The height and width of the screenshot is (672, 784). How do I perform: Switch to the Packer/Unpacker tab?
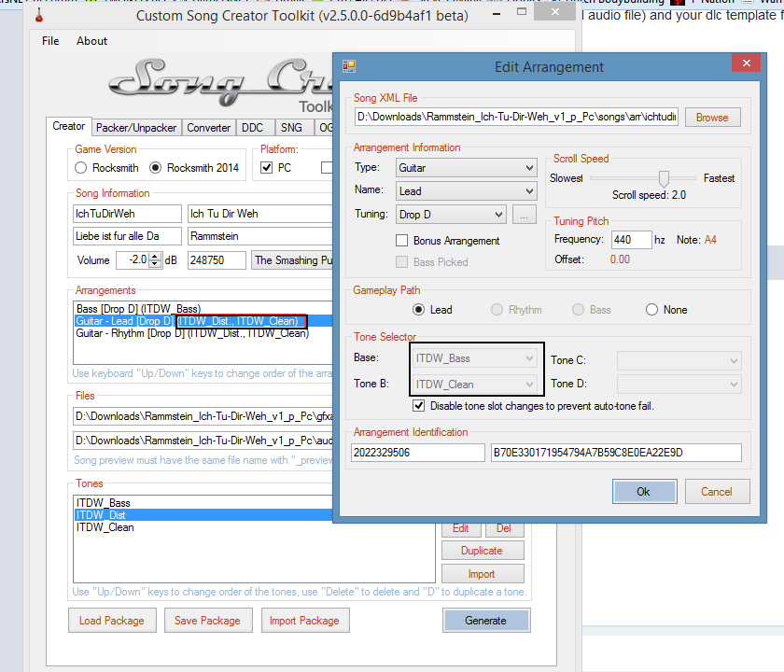click(136, 128)
